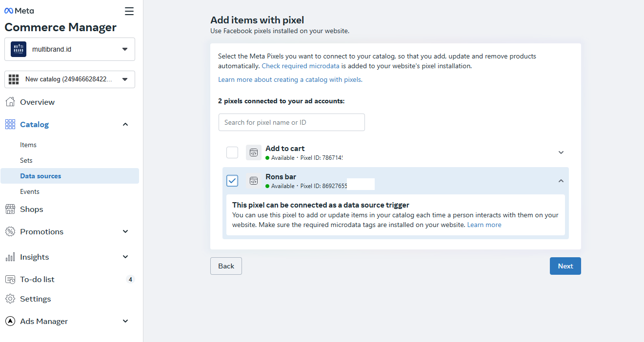Image resolution: width=644 pixels, height=342 pixels.
Task: Click the Add to cart pixel code icon
Action: coord(254,152)
